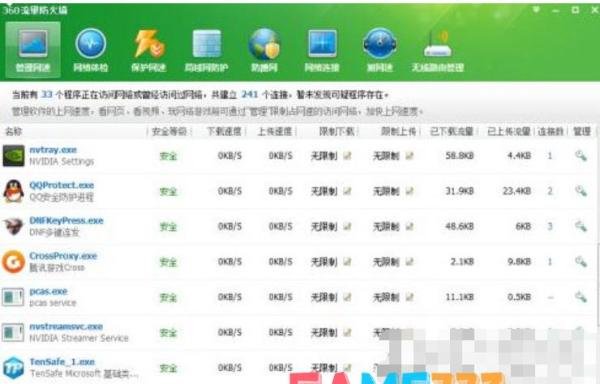The width and height of the screenshot is (600, 384).
Task: Sort by the 上传速度 column header
Action: pyautogui.click(x=275, y=132)
